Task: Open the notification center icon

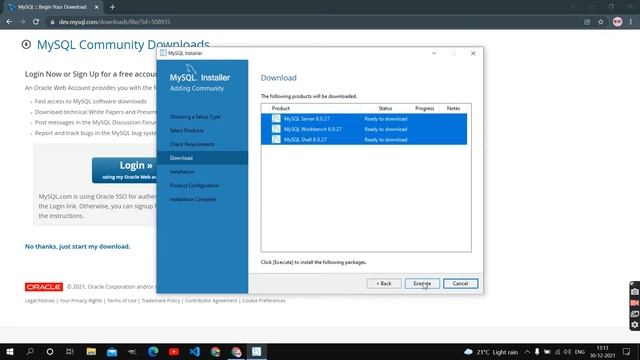Action: pyautogui.click(x=627, y=351)
